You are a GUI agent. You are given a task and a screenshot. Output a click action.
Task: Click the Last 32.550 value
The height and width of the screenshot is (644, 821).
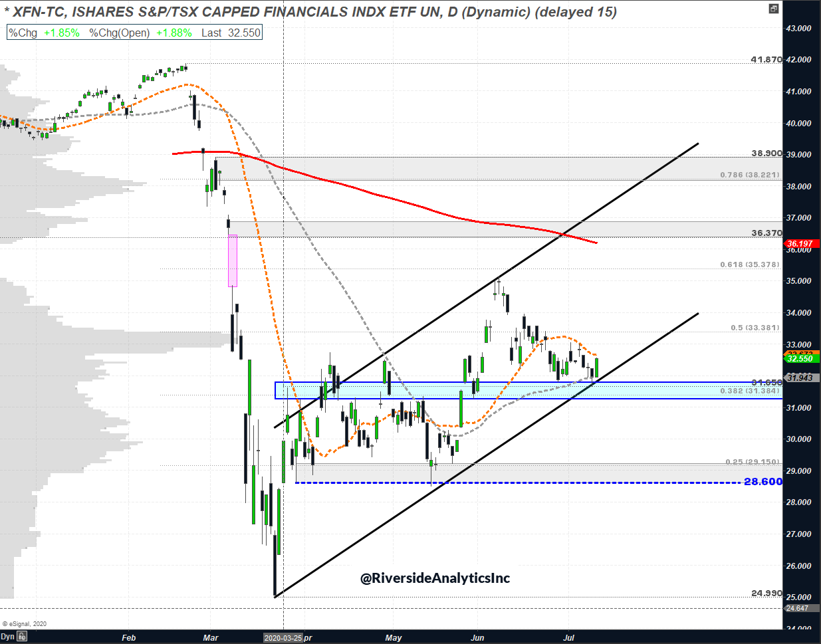pyautogui.click(x=231, y=33)
